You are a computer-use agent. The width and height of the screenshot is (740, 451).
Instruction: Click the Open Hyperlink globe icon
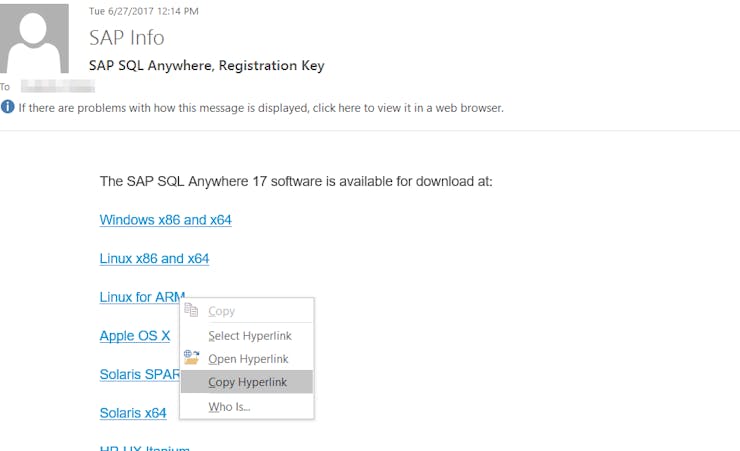(x=191, y=357)
